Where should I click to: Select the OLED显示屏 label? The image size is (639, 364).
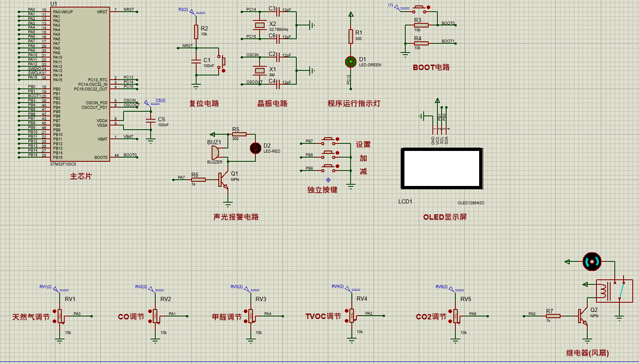coord(445,217)
